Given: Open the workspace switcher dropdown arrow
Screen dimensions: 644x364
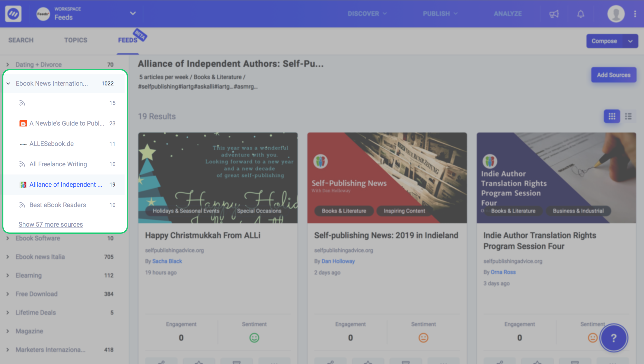Looking at the screenshot, I should pos(133,13).
